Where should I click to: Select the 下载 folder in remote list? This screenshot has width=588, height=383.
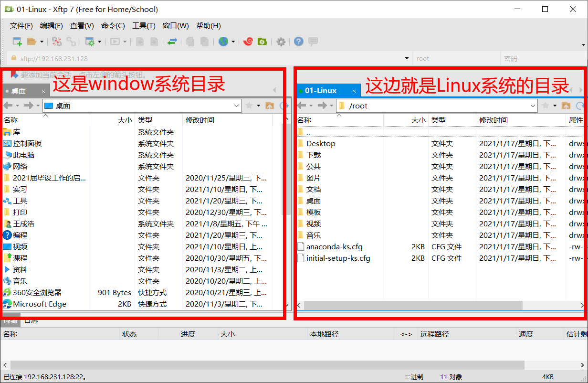[309, 155]
